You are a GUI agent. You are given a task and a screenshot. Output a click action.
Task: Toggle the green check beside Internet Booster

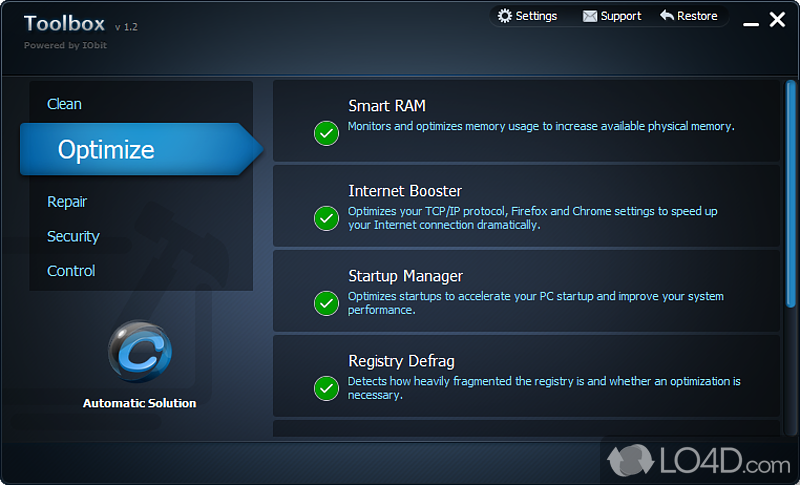tap(327, 219)
